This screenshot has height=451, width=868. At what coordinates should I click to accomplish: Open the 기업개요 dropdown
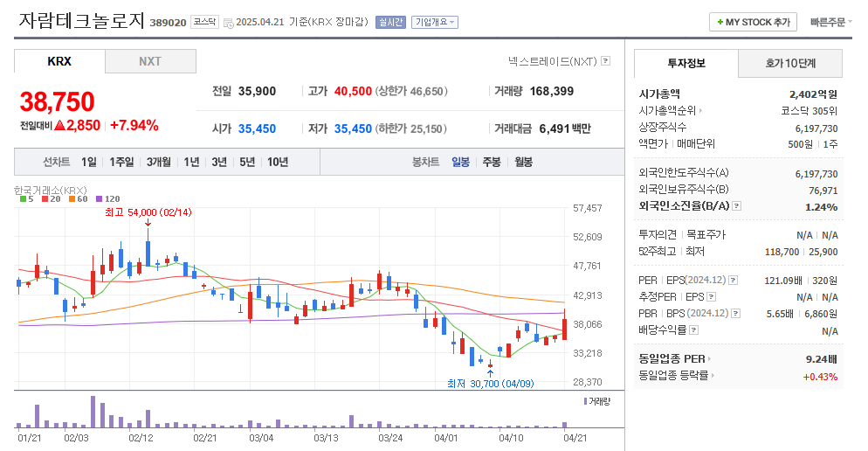click(x=435, y=22)
